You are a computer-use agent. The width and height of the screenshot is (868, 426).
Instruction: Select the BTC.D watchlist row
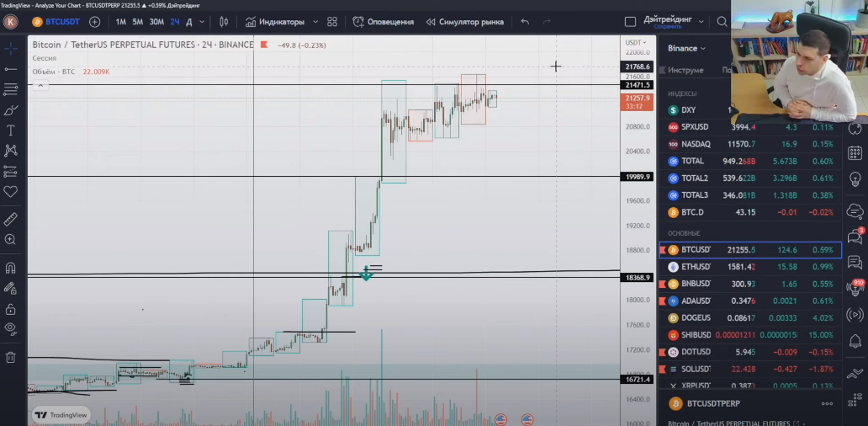pyautogui.click(x=750, y=212)
